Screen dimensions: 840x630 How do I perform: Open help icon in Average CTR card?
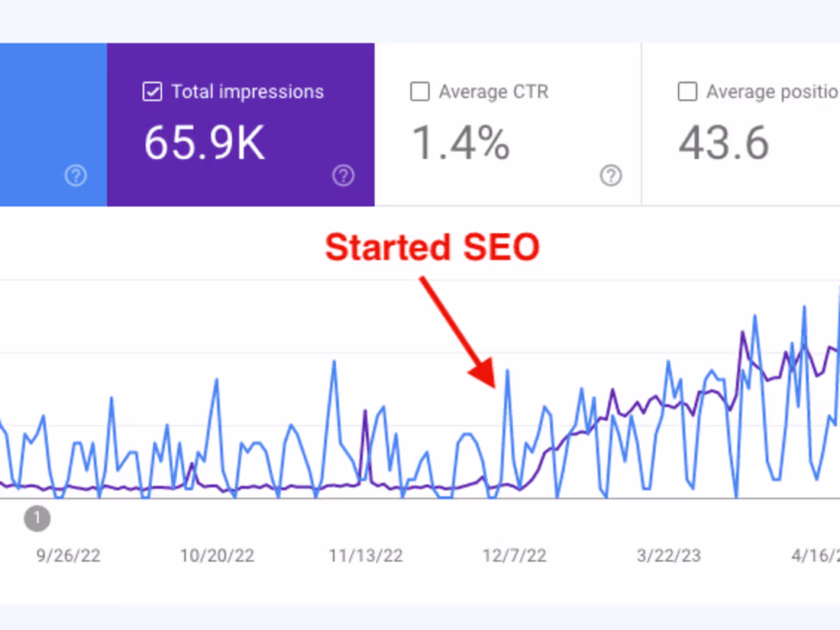611,175
